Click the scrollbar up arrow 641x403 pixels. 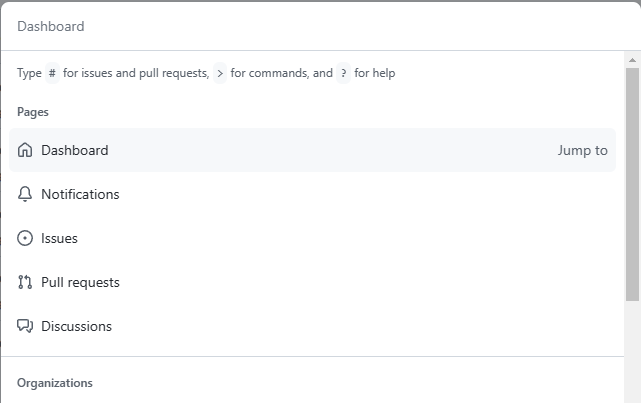(632, 60)
